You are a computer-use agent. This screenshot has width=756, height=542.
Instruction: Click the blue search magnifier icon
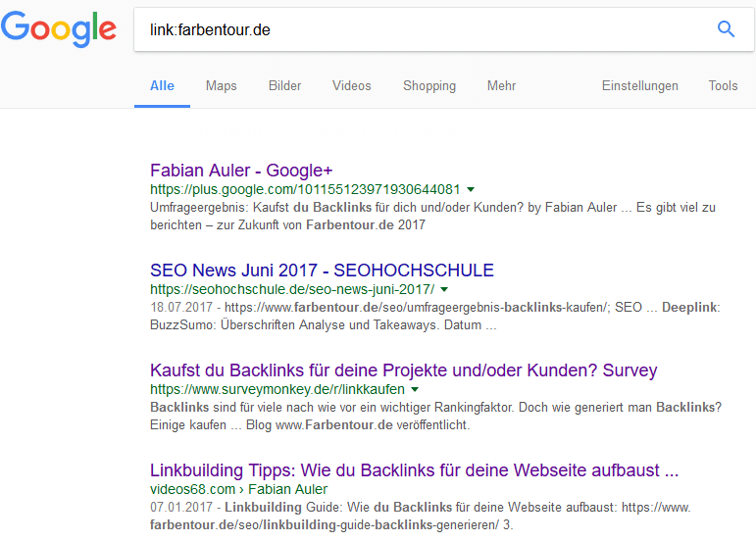tap(726, 29)
